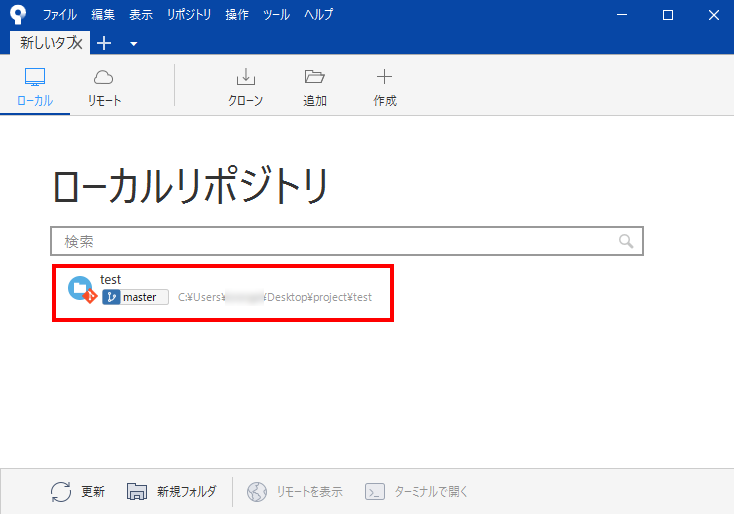This screenshot has width=734, height=514.
Task: Open the リポジトリ menu
Action: (189, 15)
